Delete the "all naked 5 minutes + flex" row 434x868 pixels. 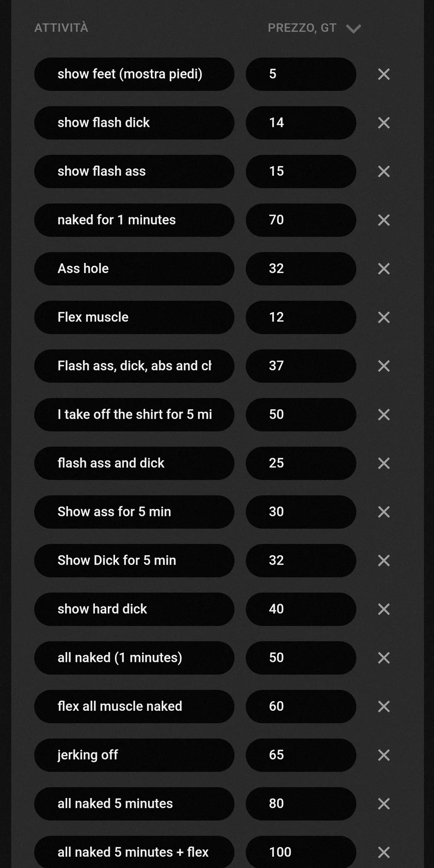click(384, 852)
